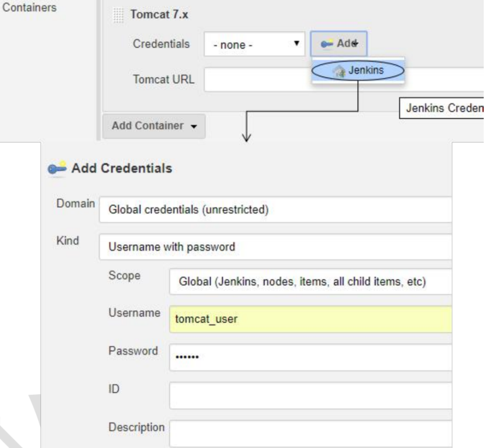Click the Username field with tomcat_user
This screenshot has width=486, height=448.
click(x=310, y=319)
